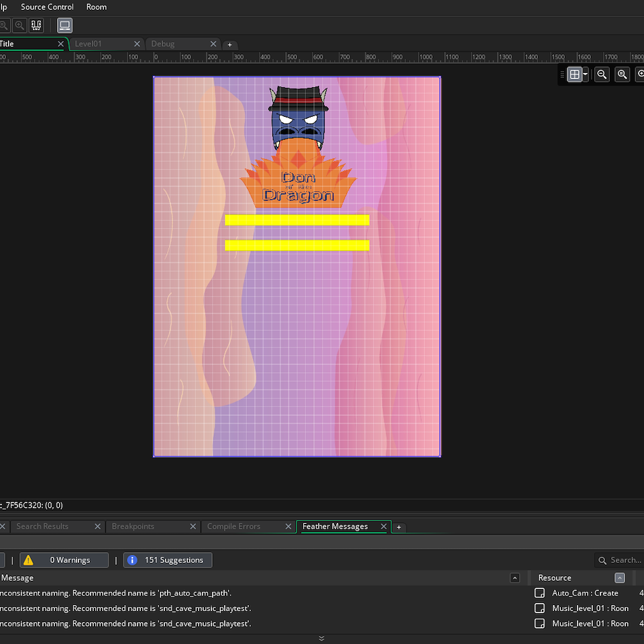The image size is (644, 644).
Task: Click the laptop workspace icon in the toolbar
Action: click(x=64, y=25)
